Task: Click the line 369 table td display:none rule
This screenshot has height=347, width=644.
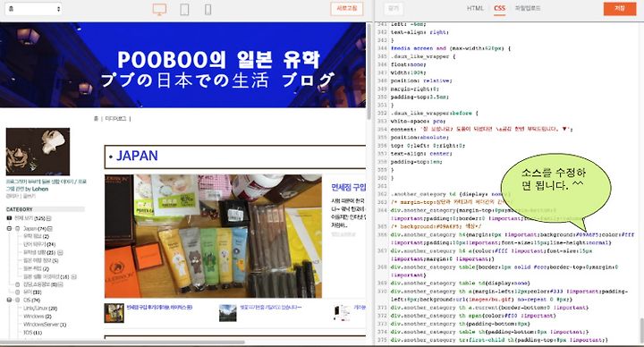Action: [460, 284]
